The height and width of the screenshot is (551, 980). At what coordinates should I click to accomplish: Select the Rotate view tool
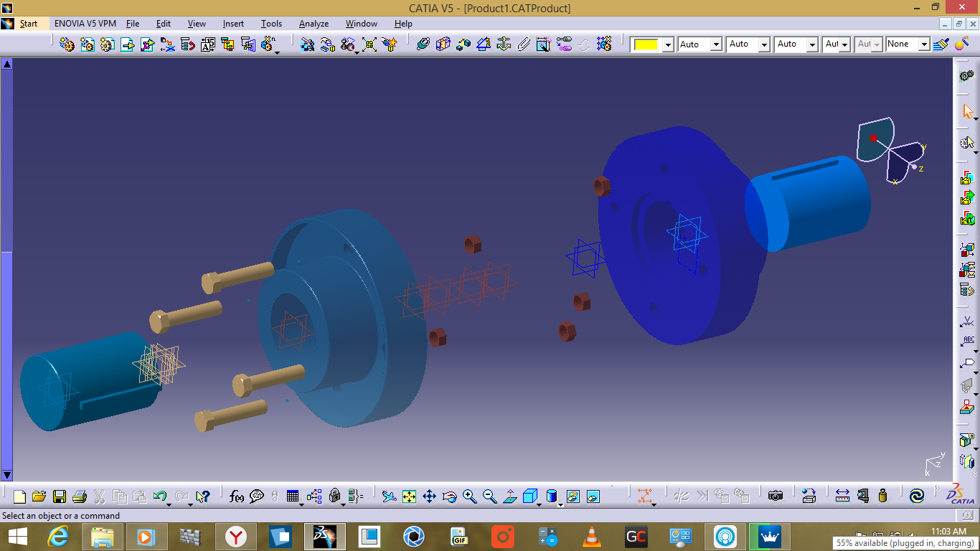449,496
